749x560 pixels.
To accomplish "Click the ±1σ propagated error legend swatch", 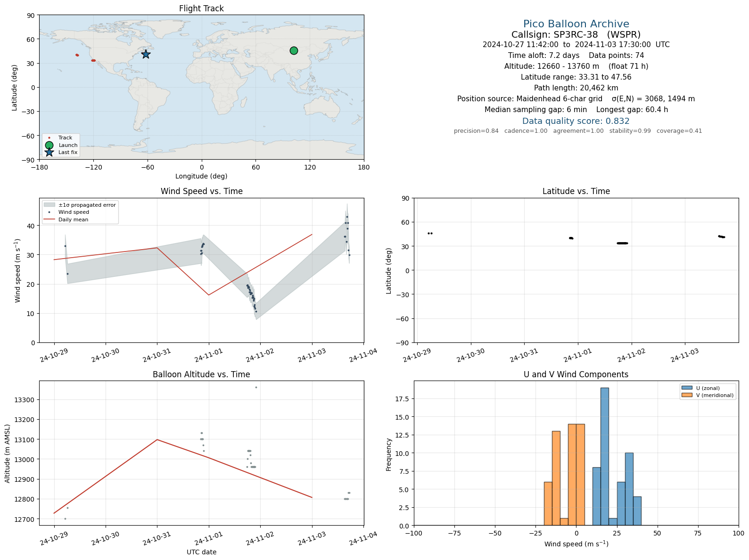I will [x=49, y=205].
